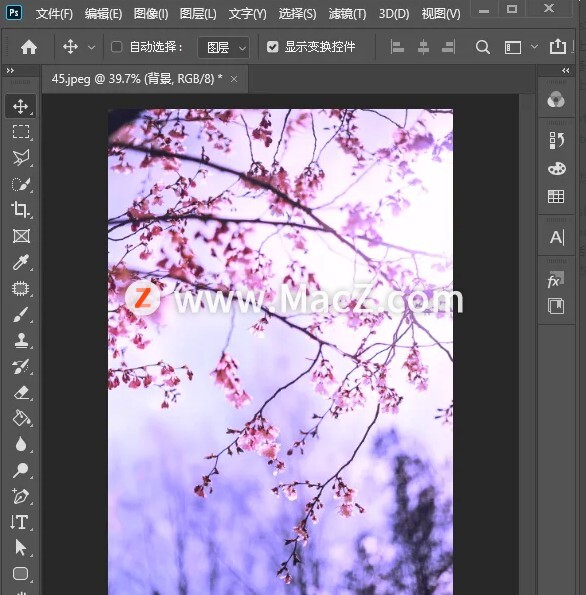The image size is (586, 595).
Task: Select the Frame tool
Action: pos(20,236)
